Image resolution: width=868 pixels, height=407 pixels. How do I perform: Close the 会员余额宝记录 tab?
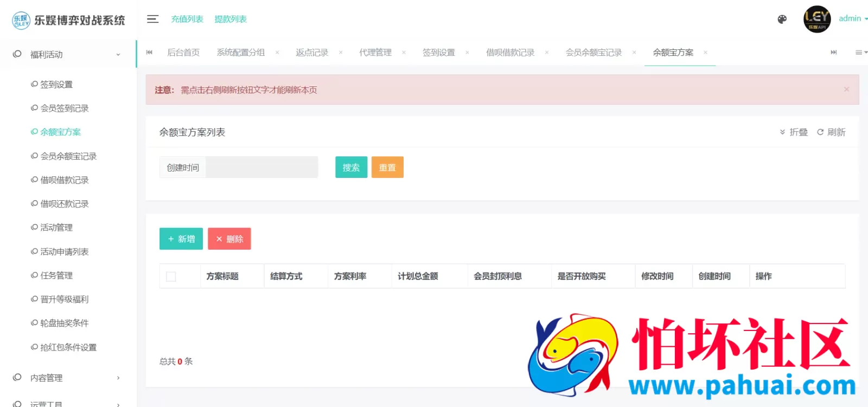(634, 53)
